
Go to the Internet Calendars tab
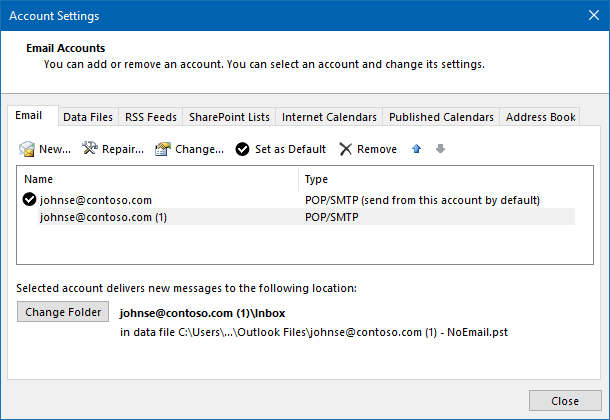[329, 117]
